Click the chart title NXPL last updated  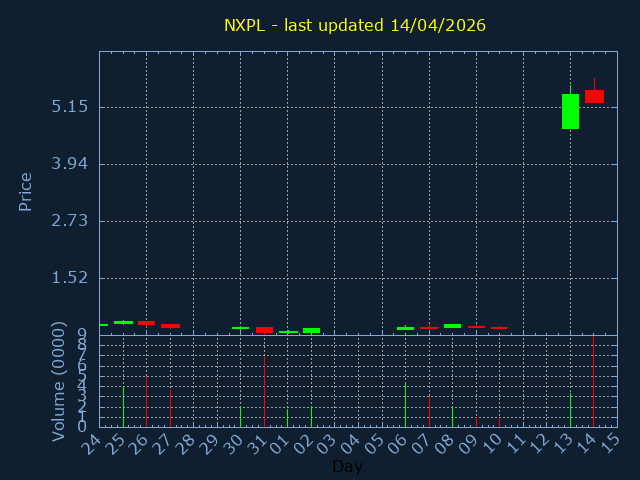(355, 25)
